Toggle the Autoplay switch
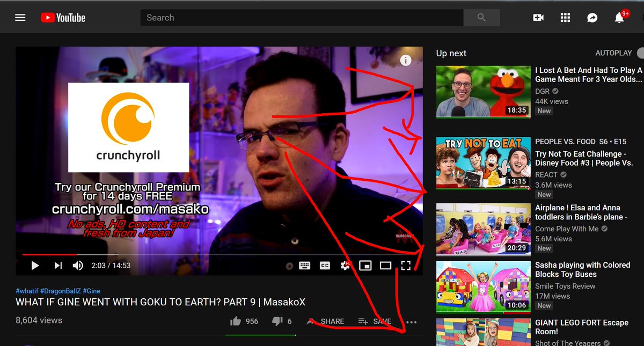This screenshot has width=644, height=346. pyautogui.click(x=640, y=53)
